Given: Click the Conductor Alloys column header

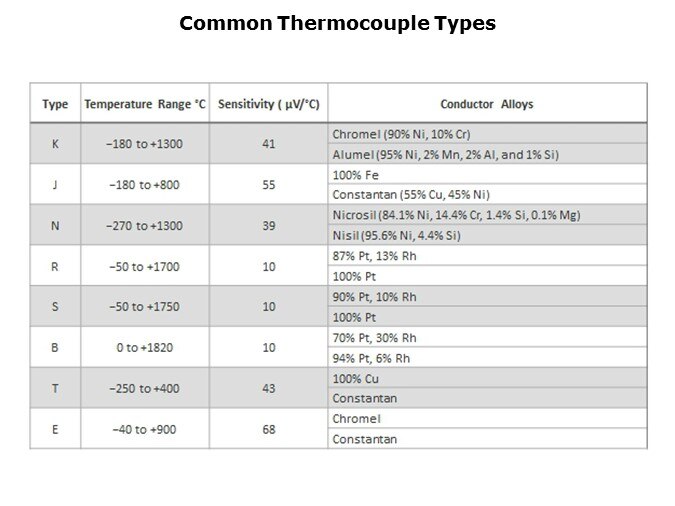Looking at the screenshot, I should tap(486, 104).
